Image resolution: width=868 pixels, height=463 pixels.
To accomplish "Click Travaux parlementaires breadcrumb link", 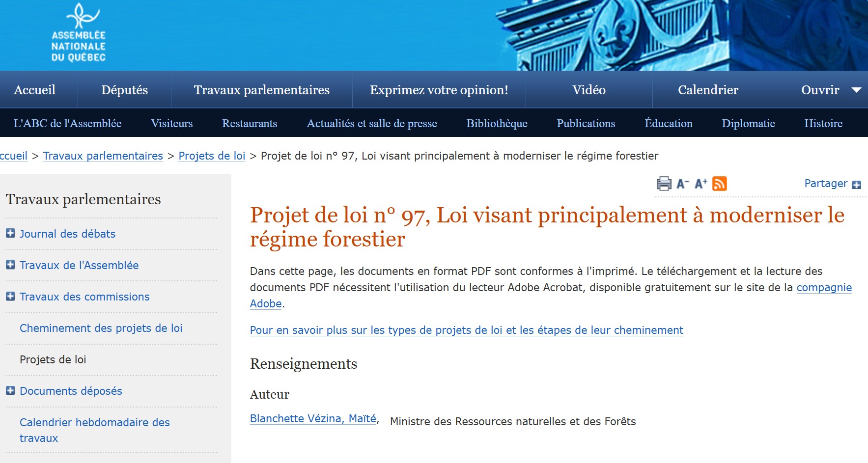I will (x=103, y=156).
